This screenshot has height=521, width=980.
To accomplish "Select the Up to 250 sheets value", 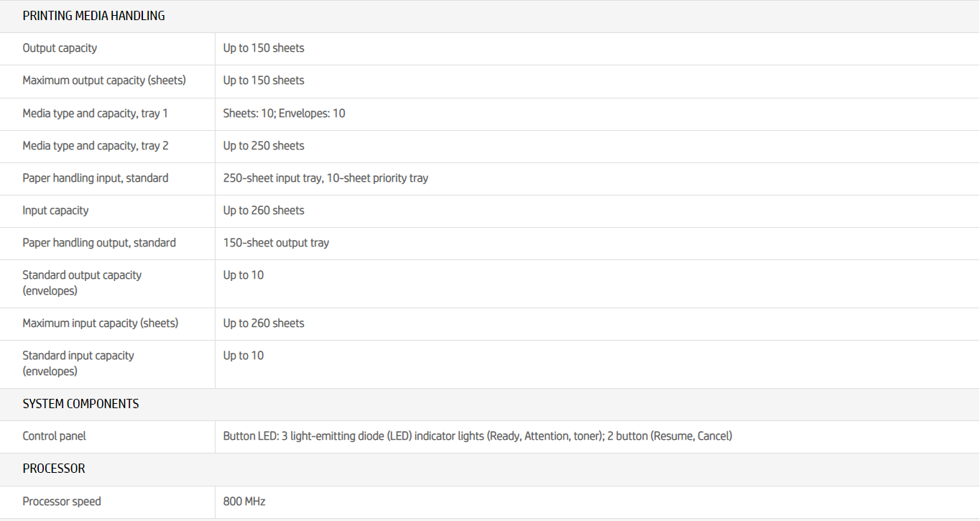I will click(264, 146).
